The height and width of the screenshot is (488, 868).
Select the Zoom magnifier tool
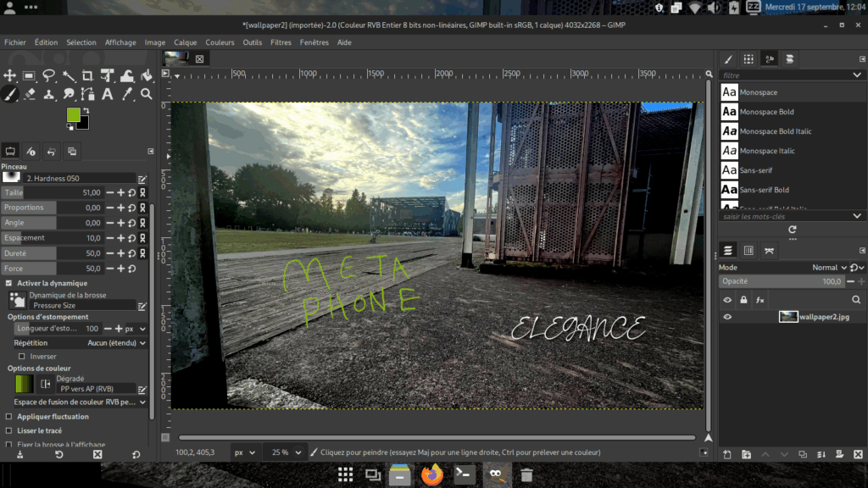pyautogui.click(x=146, y=95)
